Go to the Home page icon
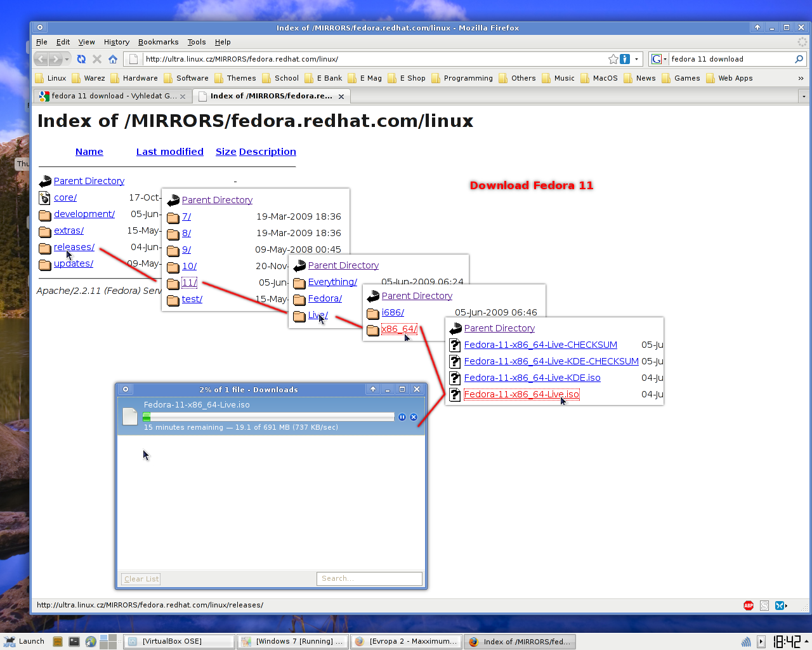 (x=113, y=59)
